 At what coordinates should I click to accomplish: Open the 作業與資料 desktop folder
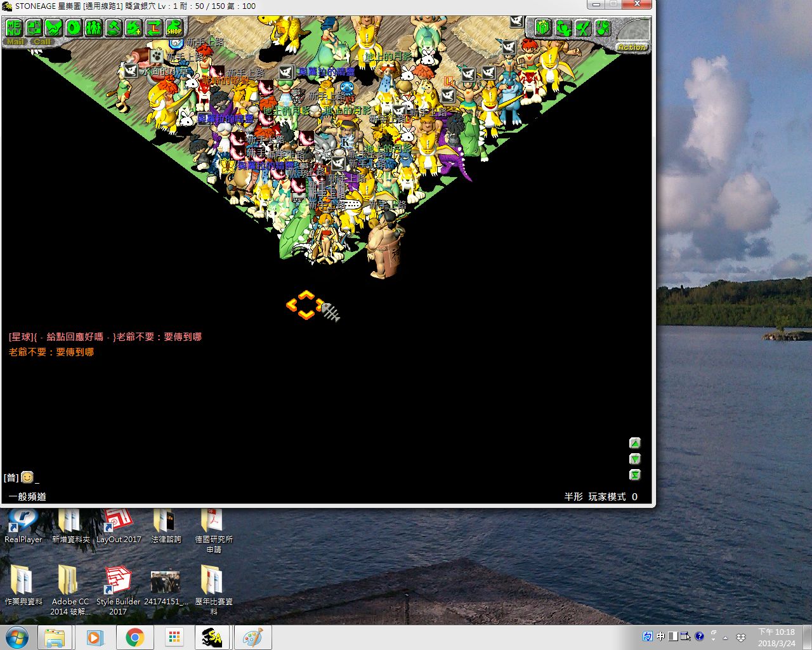[23, 585]
